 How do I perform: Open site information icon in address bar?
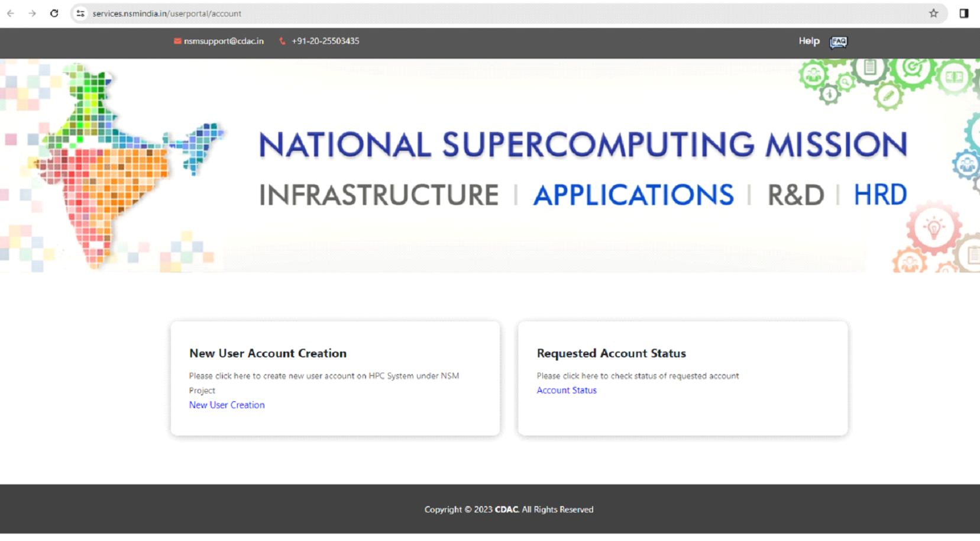pyautogui.click(x=80, y=13)
